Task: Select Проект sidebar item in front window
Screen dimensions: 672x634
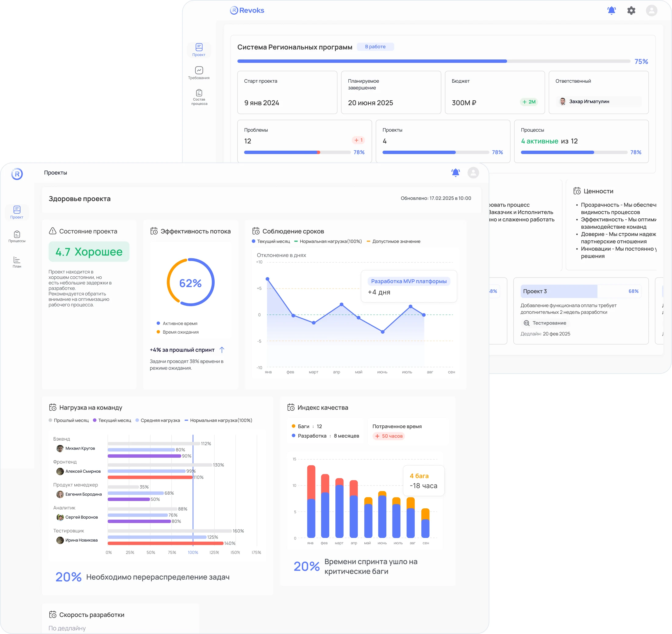Action: [x=17, y=212]
